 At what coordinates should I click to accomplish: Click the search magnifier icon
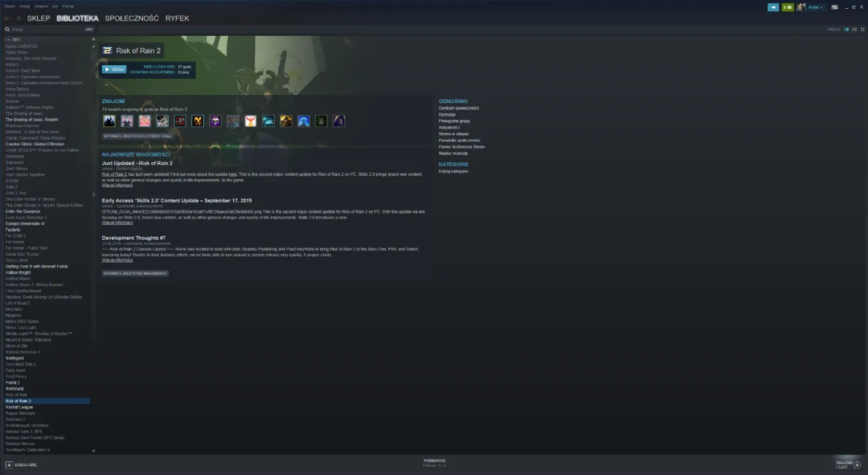coord(7,30)
